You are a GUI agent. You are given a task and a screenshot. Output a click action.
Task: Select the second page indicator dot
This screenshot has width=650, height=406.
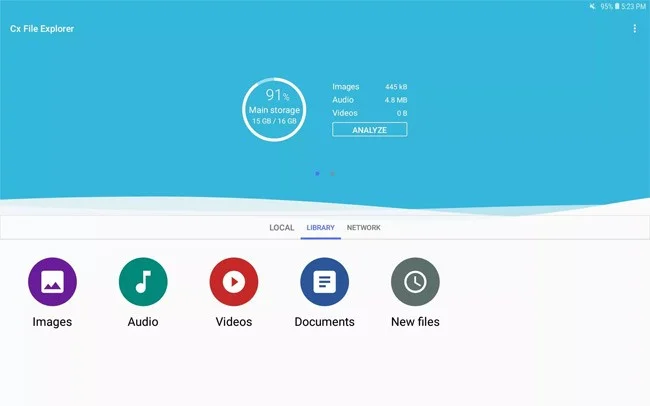[332, 174]
